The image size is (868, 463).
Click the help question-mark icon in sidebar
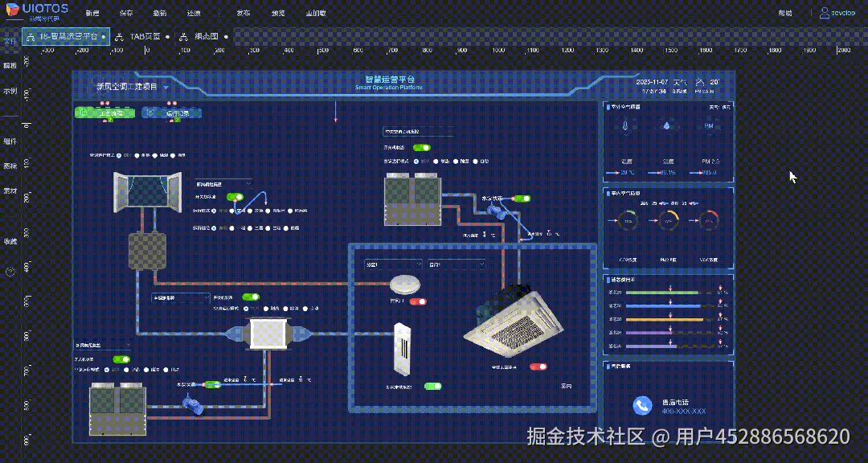coord(10,271)
